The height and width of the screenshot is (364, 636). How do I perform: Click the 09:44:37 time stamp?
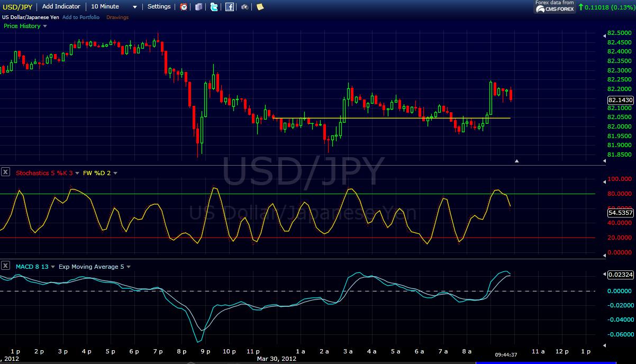click(x=506, y=354)
